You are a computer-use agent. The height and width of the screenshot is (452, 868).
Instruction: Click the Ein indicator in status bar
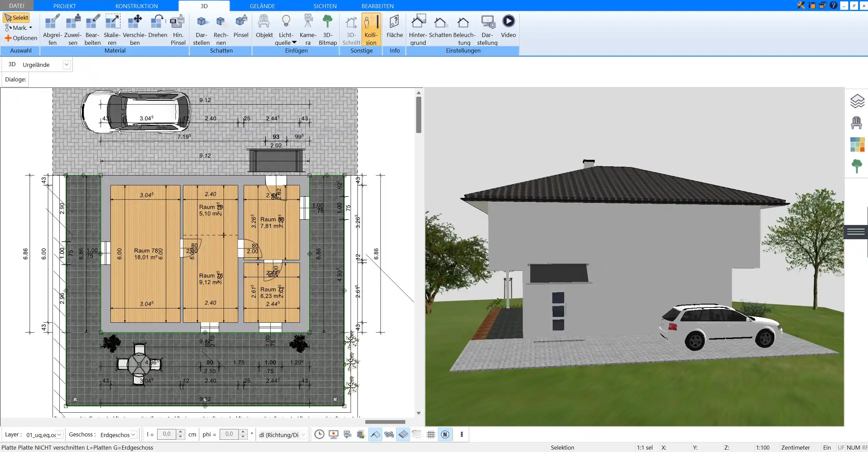(827, 448)
